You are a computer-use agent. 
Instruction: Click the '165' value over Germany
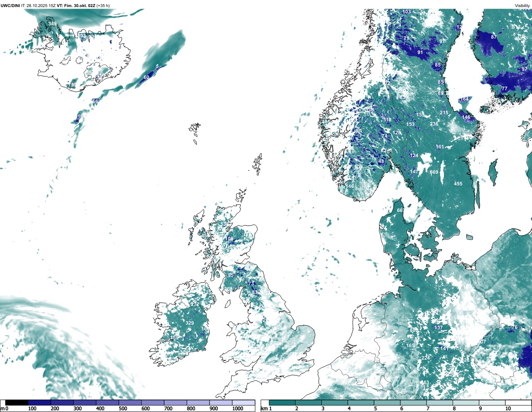click(x=410, y=345)
